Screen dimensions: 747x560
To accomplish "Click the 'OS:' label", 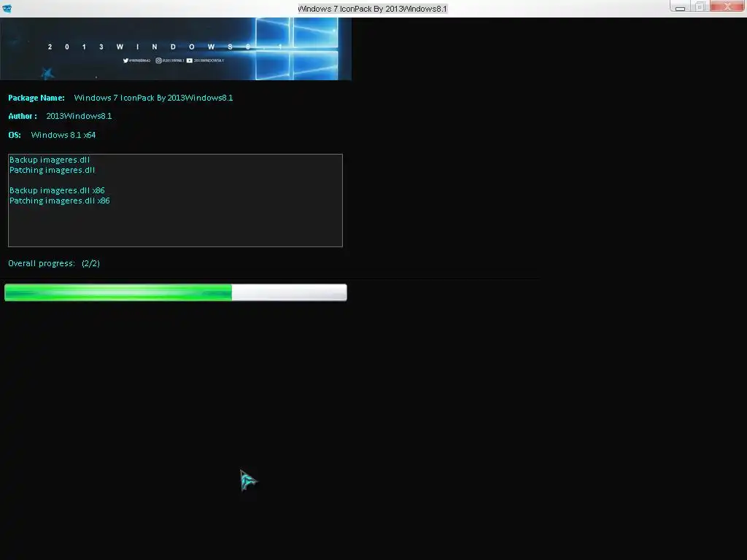I will (15, 135).
